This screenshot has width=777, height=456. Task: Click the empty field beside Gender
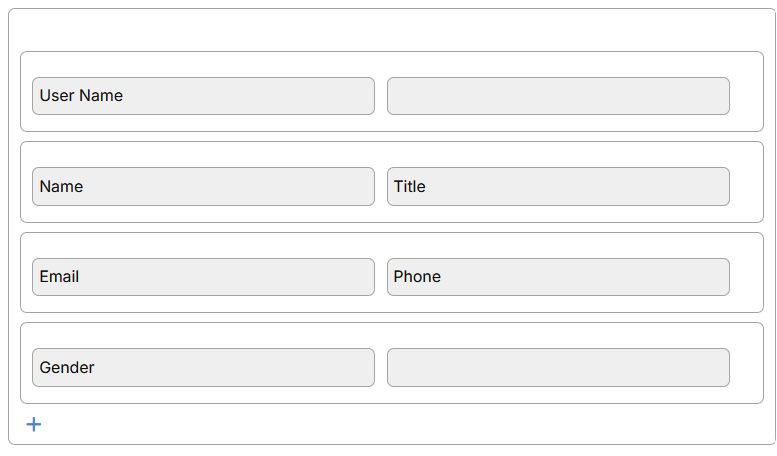coord(558,368)
